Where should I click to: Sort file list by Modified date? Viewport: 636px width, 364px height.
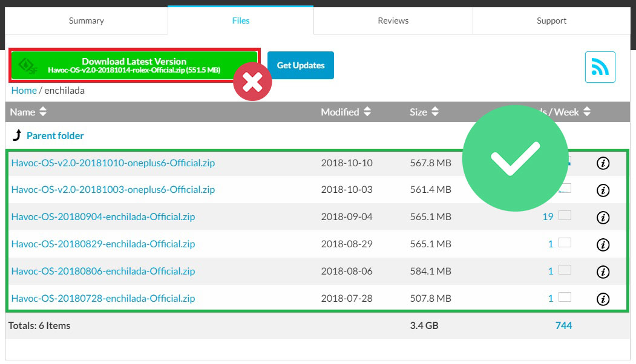point(346,112)
